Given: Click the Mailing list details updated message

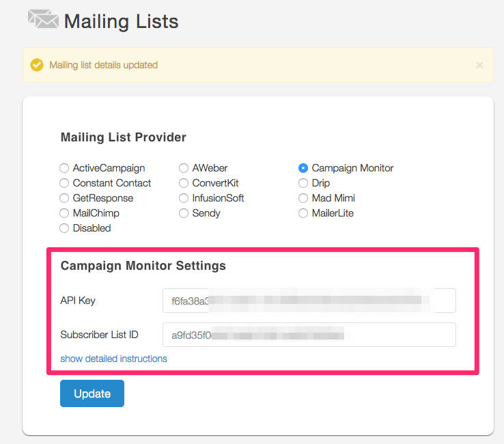Looking at the screenshot, I should point(104,65).
